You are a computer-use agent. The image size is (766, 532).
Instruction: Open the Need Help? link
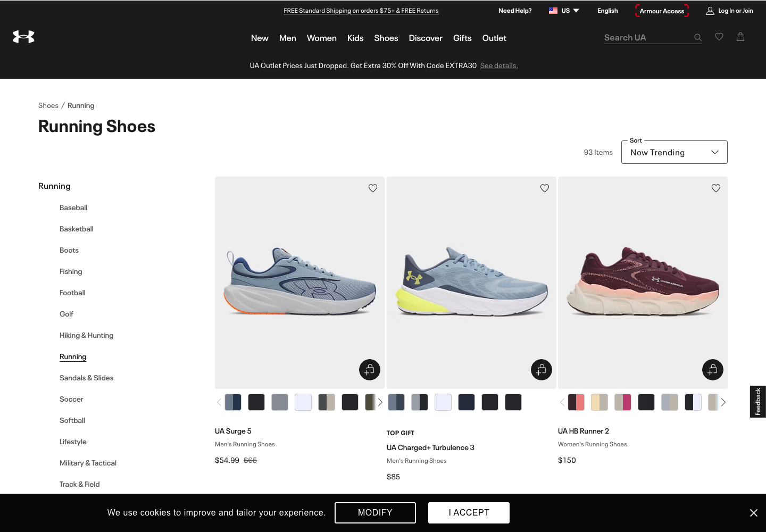(x=515, y=11)
